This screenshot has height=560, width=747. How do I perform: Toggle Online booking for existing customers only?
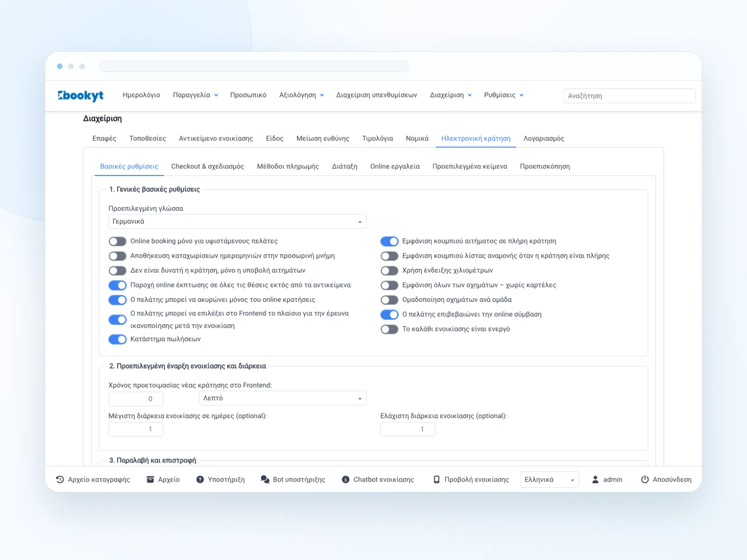(x=117, y=241)
